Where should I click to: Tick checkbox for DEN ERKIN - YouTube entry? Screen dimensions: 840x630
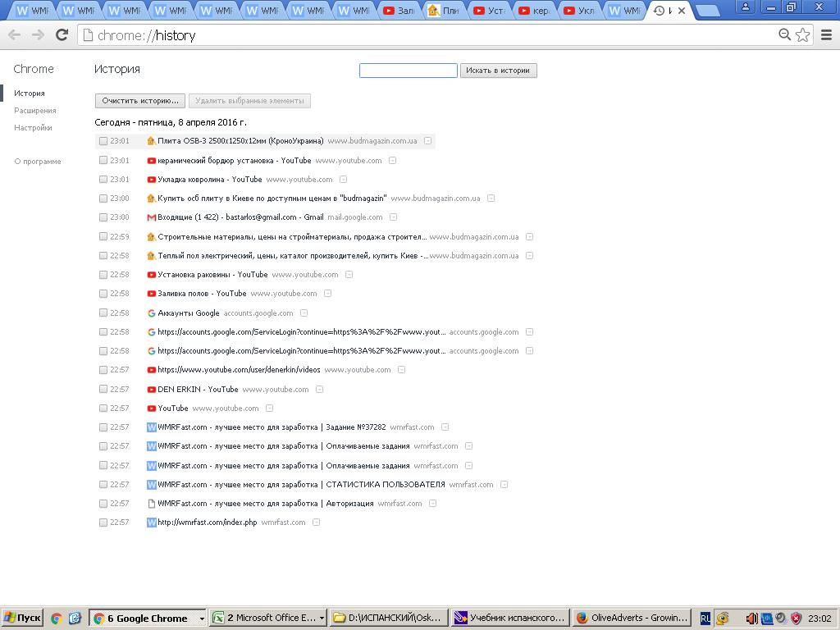point(103,390)
